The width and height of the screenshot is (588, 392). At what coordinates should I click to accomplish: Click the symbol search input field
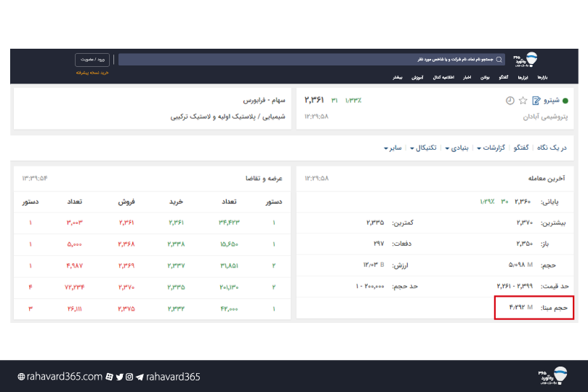[x=305, y=60]
